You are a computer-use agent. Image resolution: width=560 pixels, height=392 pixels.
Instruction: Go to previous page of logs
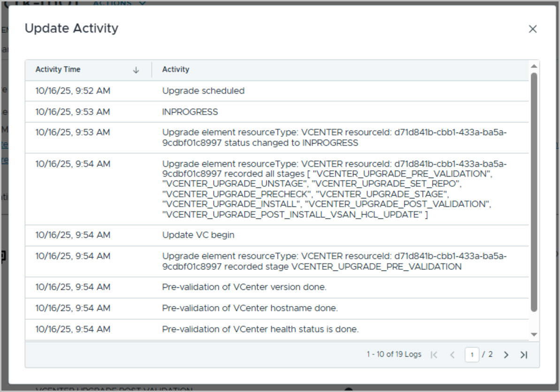point(452,355)
